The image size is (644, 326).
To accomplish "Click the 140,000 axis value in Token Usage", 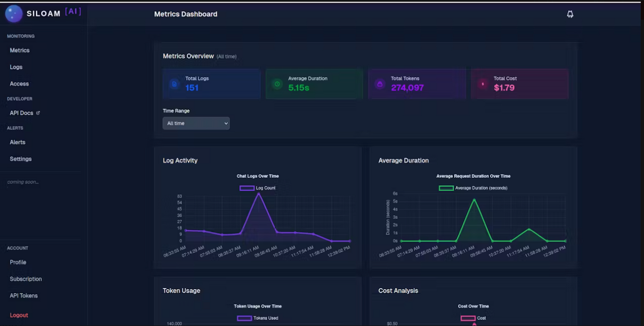I will click(175, 323).
